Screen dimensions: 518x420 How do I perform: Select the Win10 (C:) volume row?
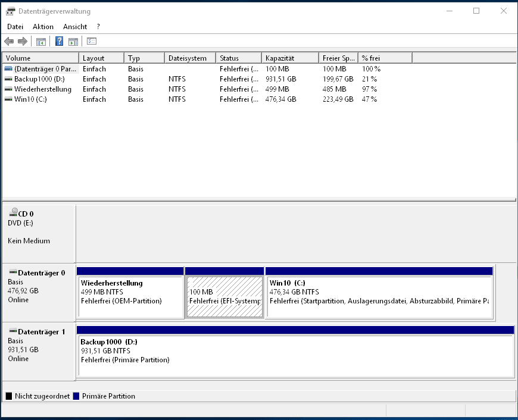207,99
